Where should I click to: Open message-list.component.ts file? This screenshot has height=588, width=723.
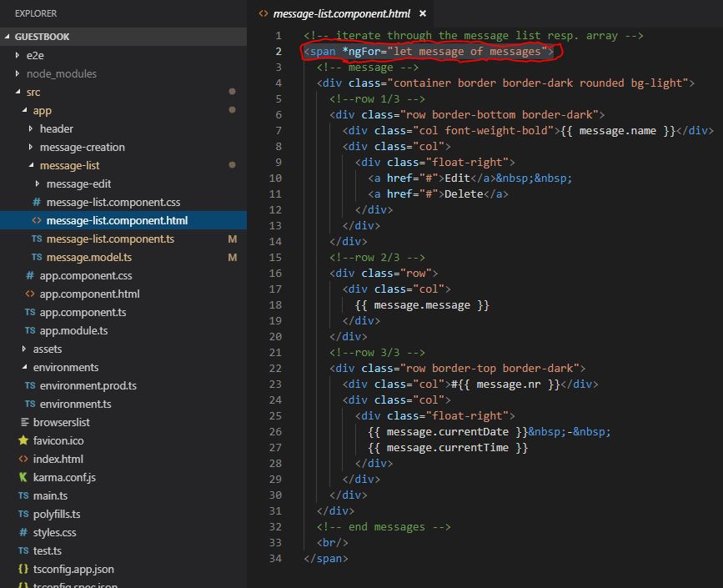click(x=110, y=239)
